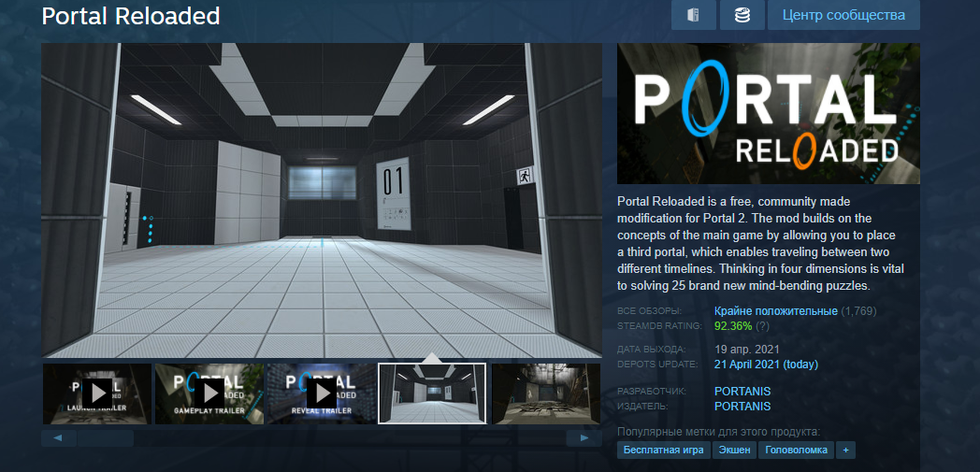Click the right arrow of thumbnail strip
The height and width of the screenshot is (472, 980).
coord(584,438)
